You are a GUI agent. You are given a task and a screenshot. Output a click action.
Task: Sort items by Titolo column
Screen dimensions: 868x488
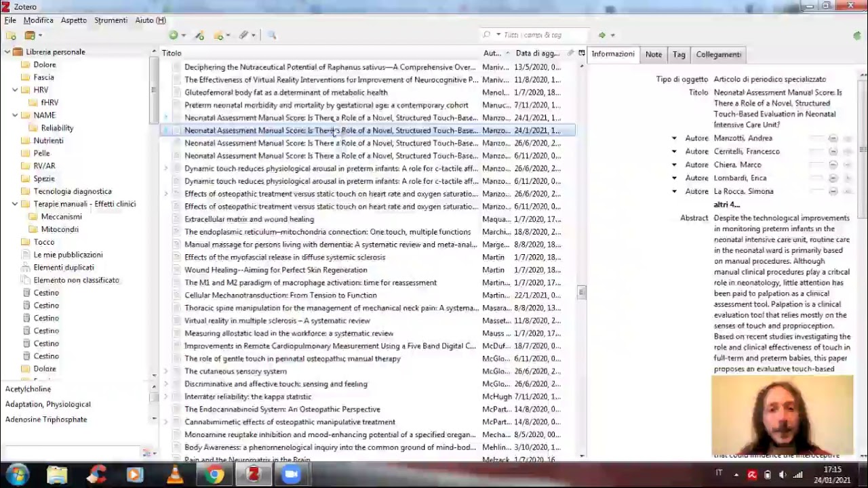pos(319,53)
